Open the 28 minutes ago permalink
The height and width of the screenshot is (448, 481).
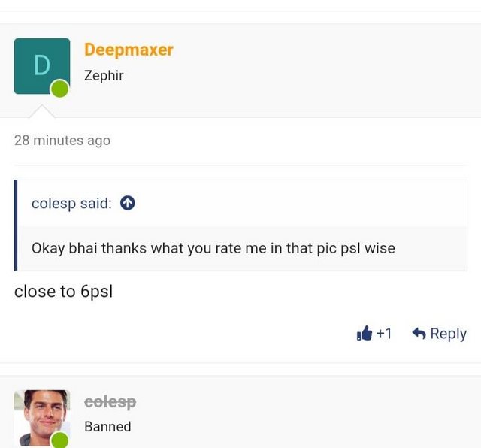click(62, 141)
